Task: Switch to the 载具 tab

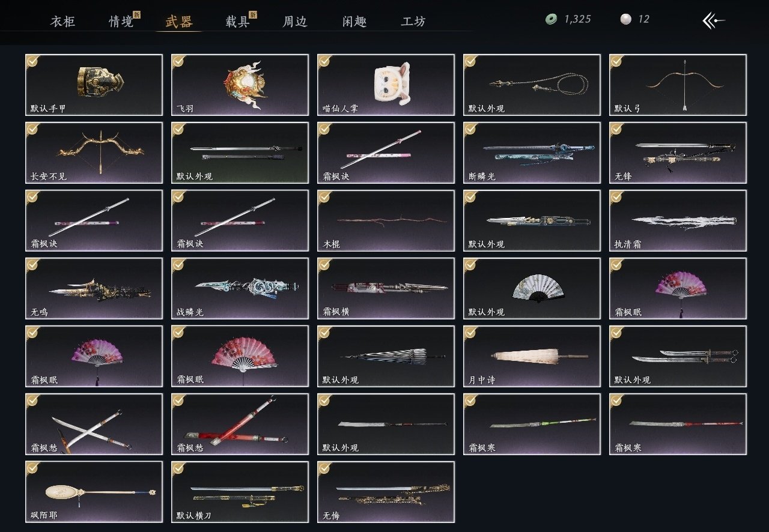Action: 238,22
